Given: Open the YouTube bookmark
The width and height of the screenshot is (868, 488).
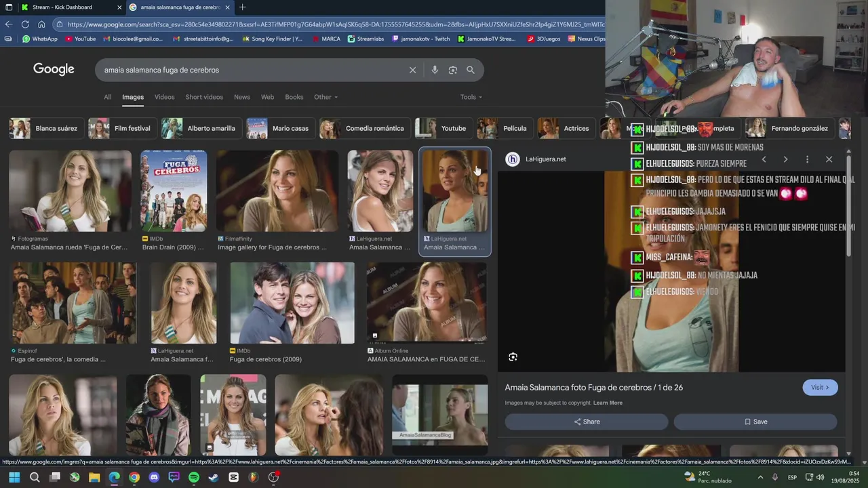Looking at the screenshot, I should tap(81, 39).
